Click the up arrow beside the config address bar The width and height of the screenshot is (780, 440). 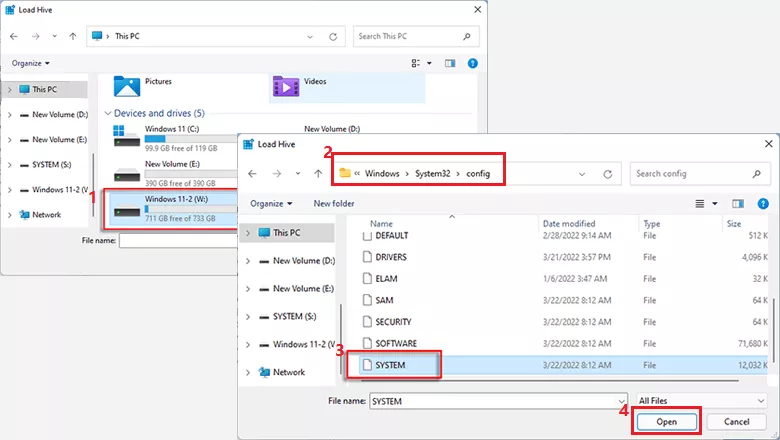[318, 173]
